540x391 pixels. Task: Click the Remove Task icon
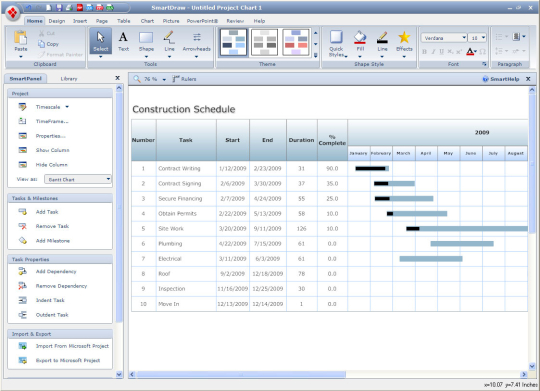23,226
